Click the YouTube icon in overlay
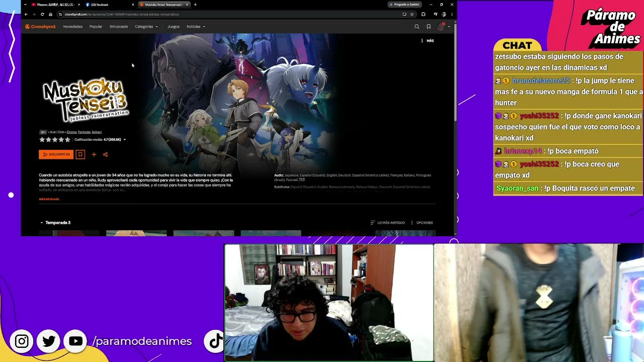Viewport: 644px width, 362px height. click(x=76, y=341)
